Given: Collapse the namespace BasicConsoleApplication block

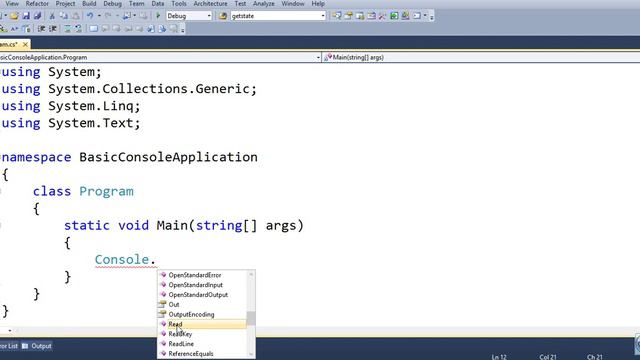Looking at the screenshot, I should [1, 157].
